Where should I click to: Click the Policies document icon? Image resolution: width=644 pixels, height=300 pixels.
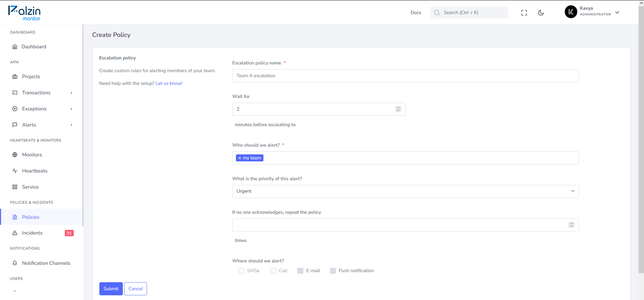point(15,217)
